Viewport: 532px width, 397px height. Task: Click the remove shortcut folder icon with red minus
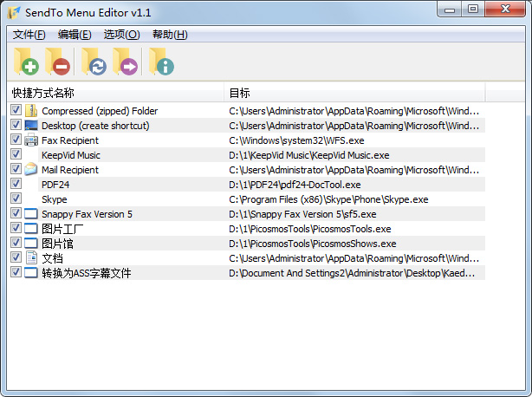57,62
